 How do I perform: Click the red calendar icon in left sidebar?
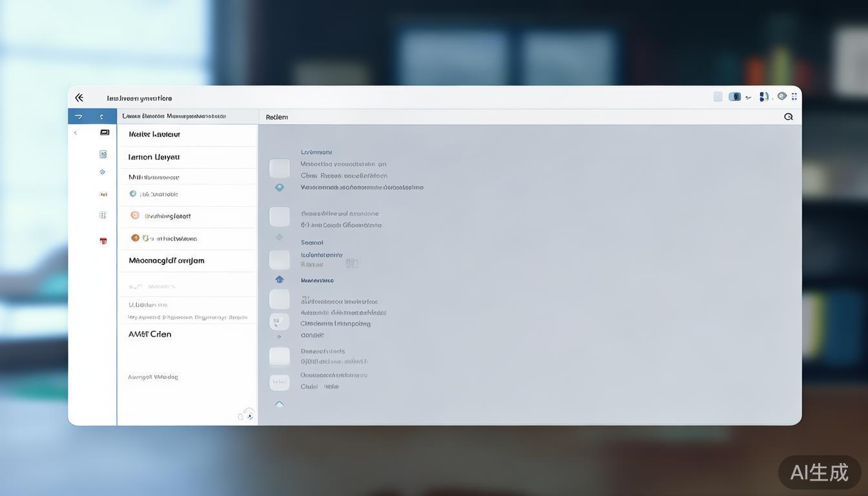click(x=103, y=241)
